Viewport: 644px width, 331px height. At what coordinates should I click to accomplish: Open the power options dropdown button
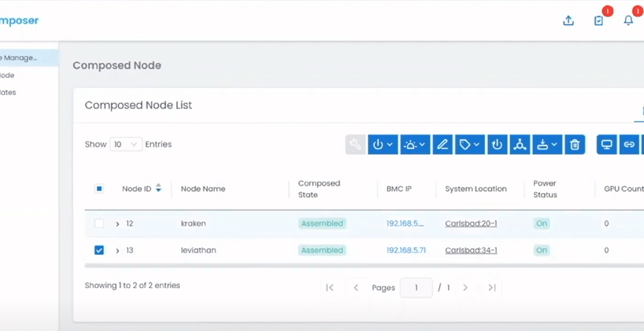[383, 145]
